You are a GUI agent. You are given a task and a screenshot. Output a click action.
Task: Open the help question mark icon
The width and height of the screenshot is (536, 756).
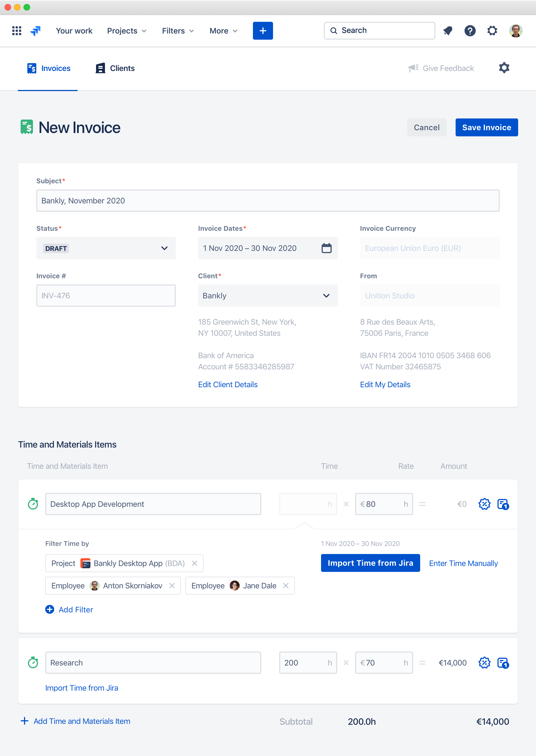(470, 31)
